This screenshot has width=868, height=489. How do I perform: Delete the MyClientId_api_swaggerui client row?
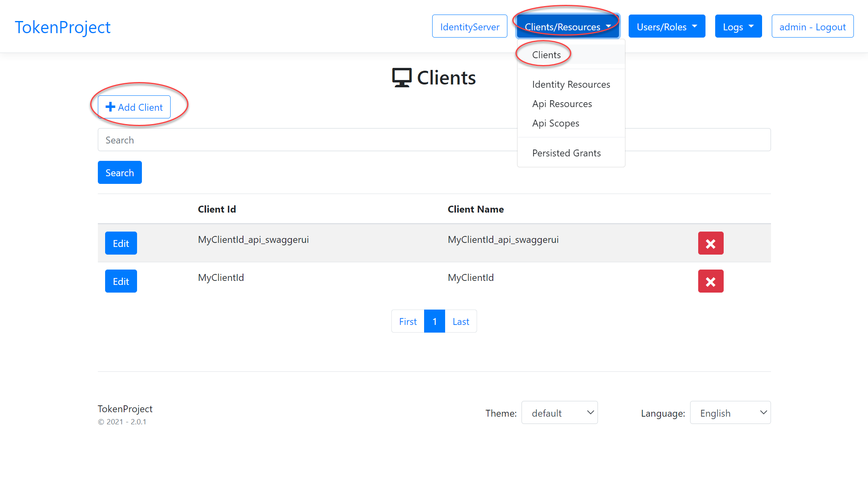click(x=710, y=243)
